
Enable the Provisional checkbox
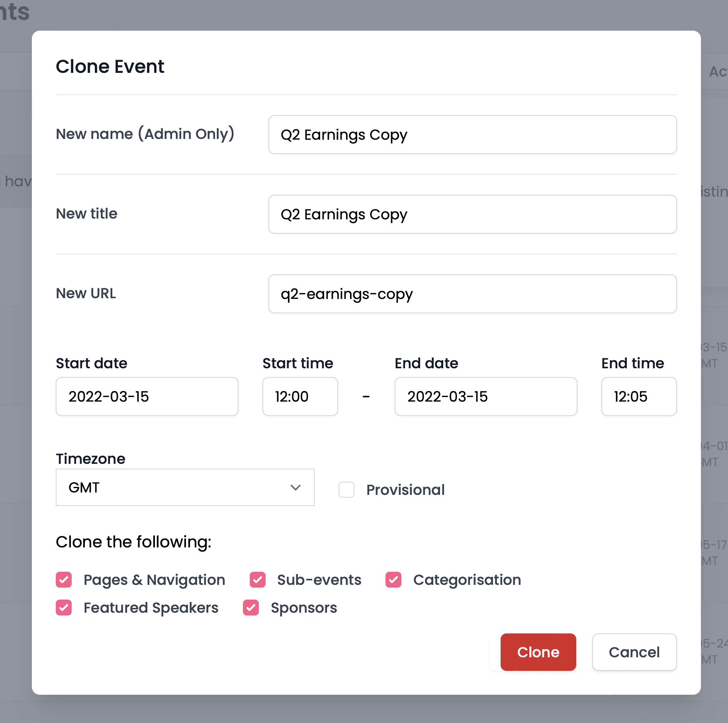346,490
